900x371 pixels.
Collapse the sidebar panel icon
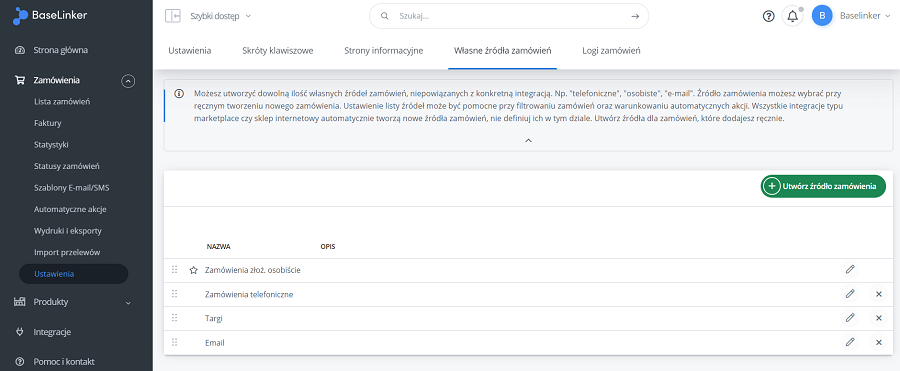pyautogui.click(x=172, y=16)
